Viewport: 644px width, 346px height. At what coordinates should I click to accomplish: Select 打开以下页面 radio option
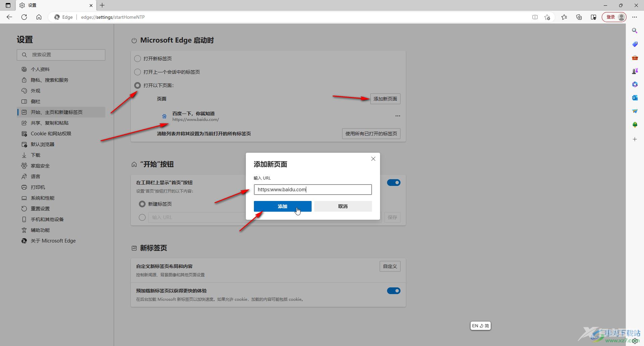(x=138, y=85)
